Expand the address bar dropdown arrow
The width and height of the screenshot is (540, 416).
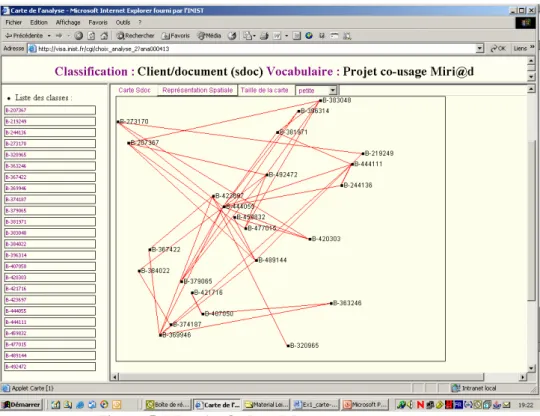tap(480, 49)
